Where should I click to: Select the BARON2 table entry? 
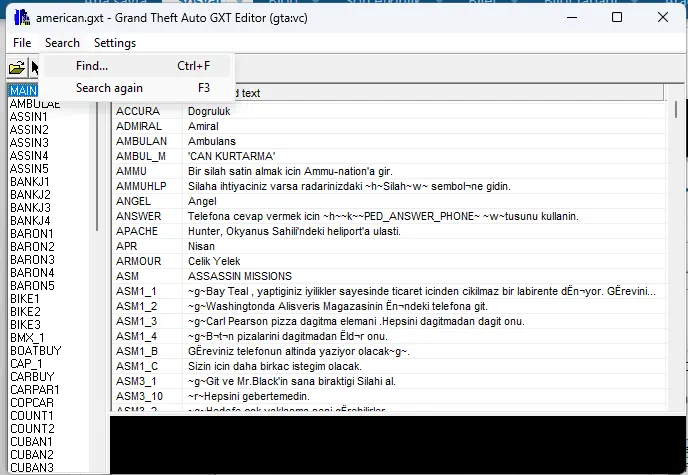32,247
